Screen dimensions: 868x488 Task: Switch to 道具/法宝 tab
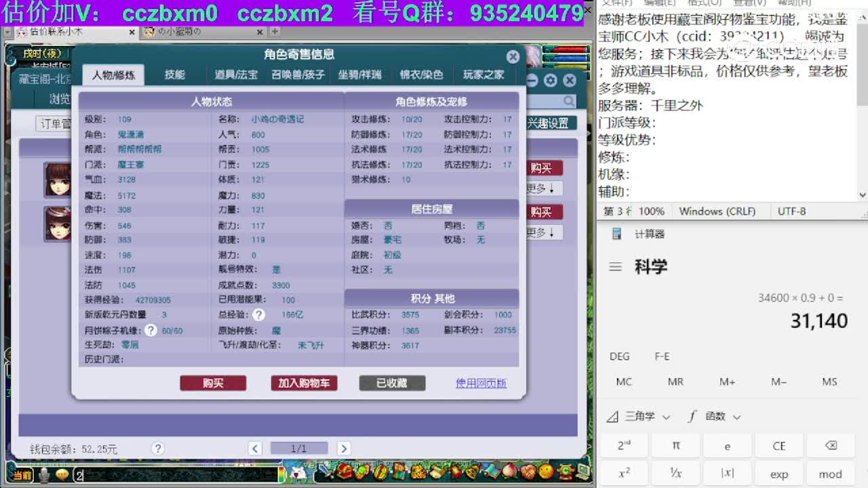(236, 75)
